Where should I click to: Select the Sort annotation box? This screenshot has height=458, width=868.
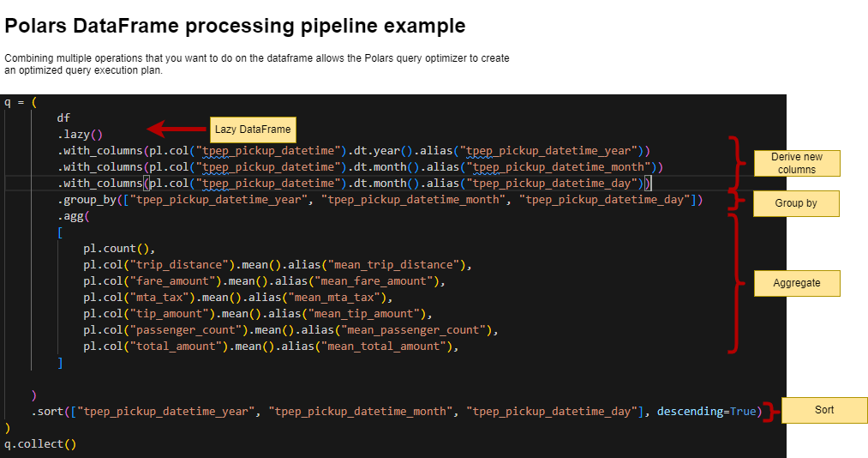[x=824, y=410]
